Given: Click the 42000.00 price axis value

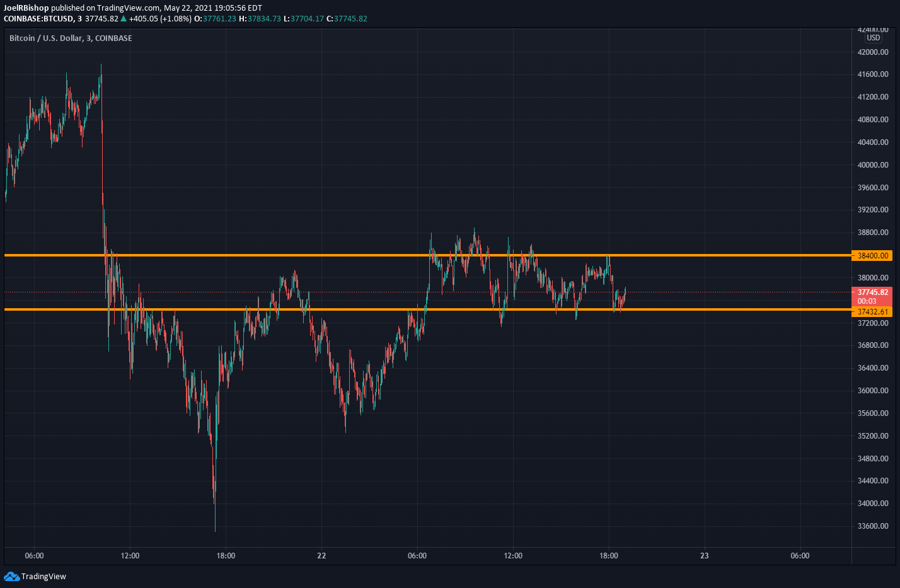Looking at the screenshot, I should 873,52.
